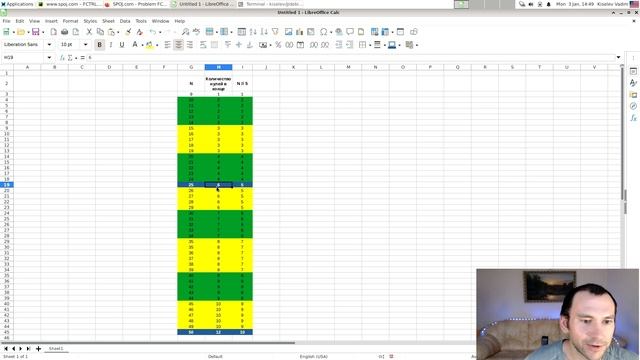Toggle Center Horizontally alignment button

178,44
